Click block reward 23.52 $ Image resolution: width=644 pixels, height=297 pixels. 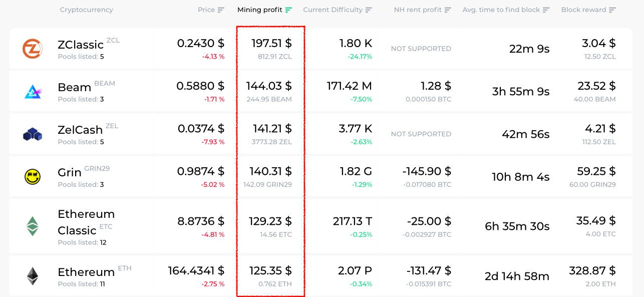pos(597,86)
